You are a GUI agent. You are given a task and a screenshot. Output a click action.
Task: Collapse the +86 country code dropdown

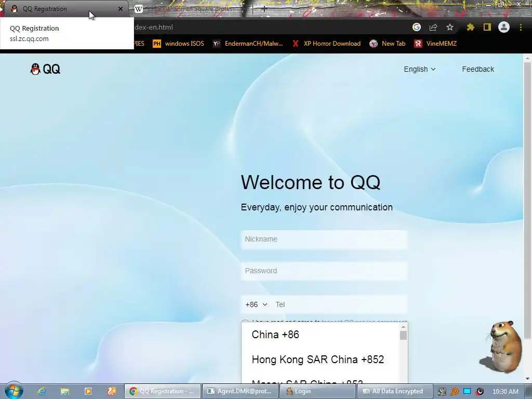[x=256, y=304]
